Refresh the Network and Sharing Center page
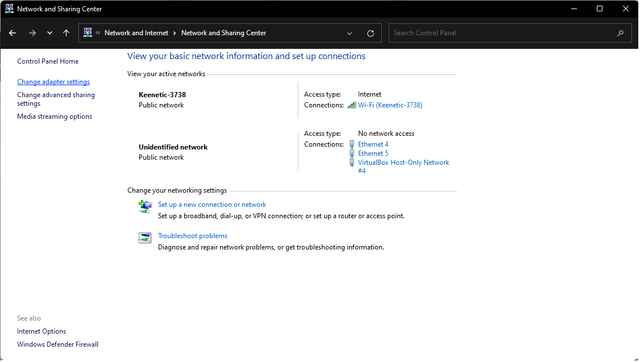640x362 pixels. click(371, 33)
